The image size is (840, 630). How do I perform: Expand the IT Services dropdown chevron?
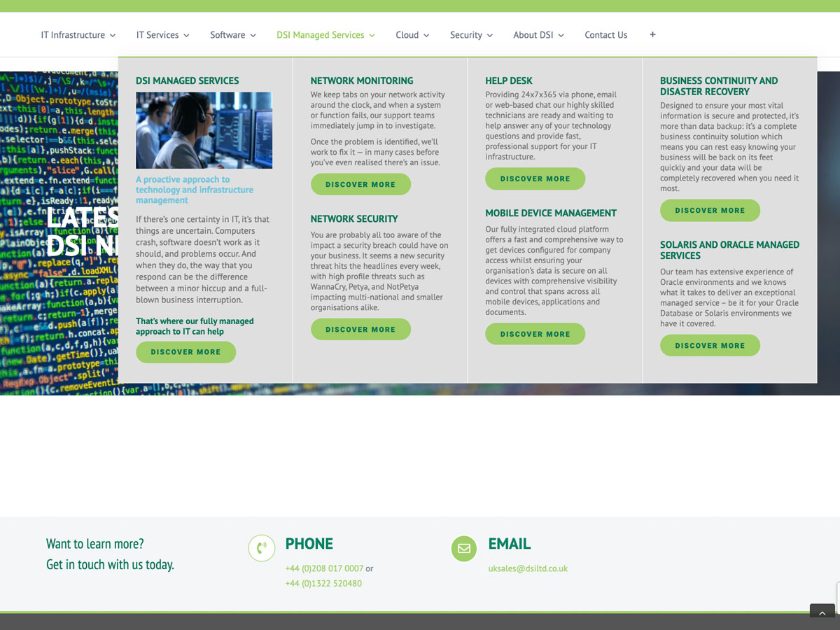[x=186, y=36]
